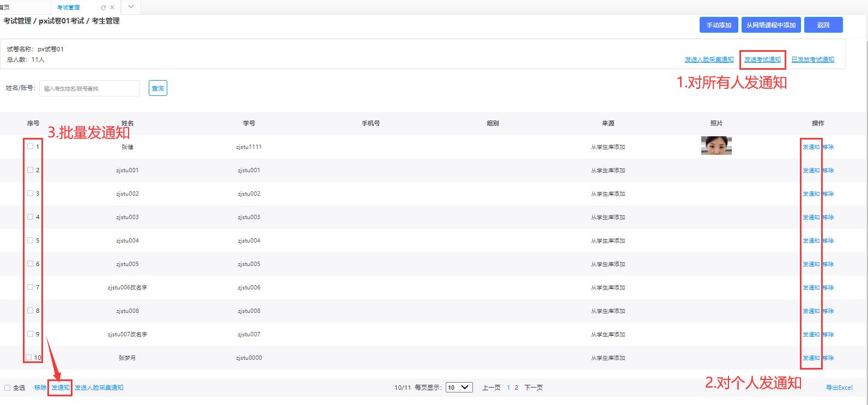Screen dimensions: 868x405
Task: Click the name cell zjstu007改名字
Action: point(128,334)
